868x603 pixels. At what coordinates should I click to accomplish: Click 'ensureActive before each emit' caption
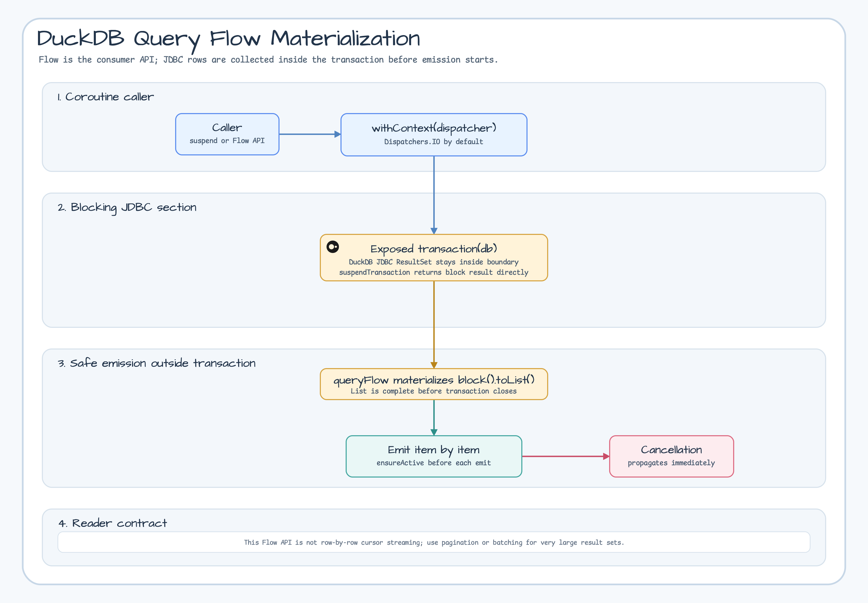(x=434, y=463)
